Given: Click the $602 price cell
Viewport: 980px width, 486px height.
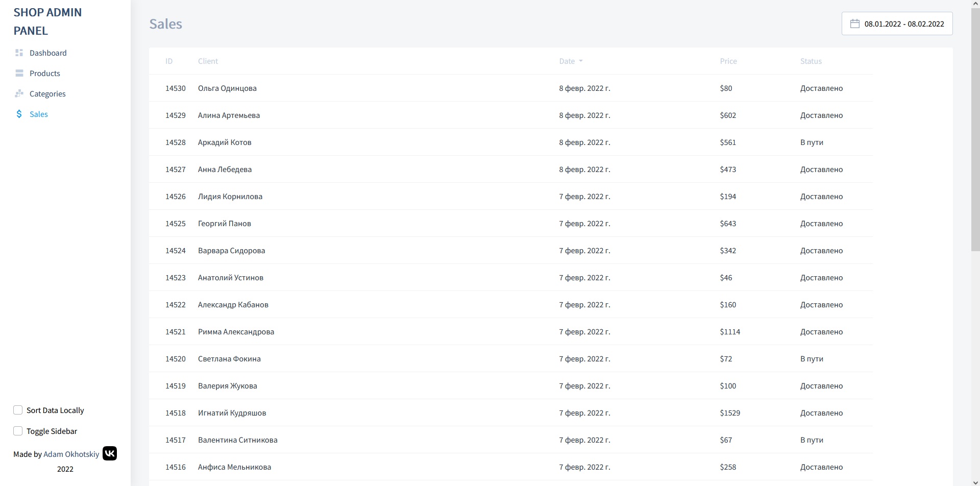Looking at the screenshot, I should pos(728,115).
